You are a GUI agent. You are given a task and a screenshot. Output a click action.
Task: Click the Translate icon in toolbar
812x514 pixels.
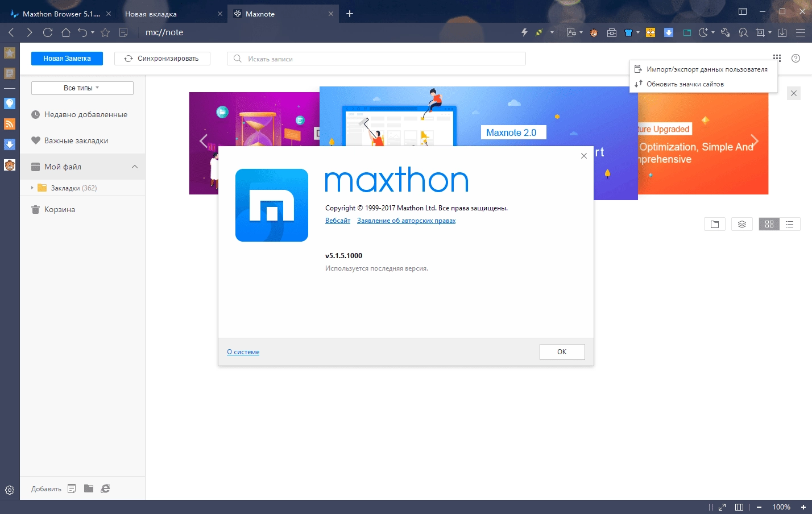coord(571,32)
